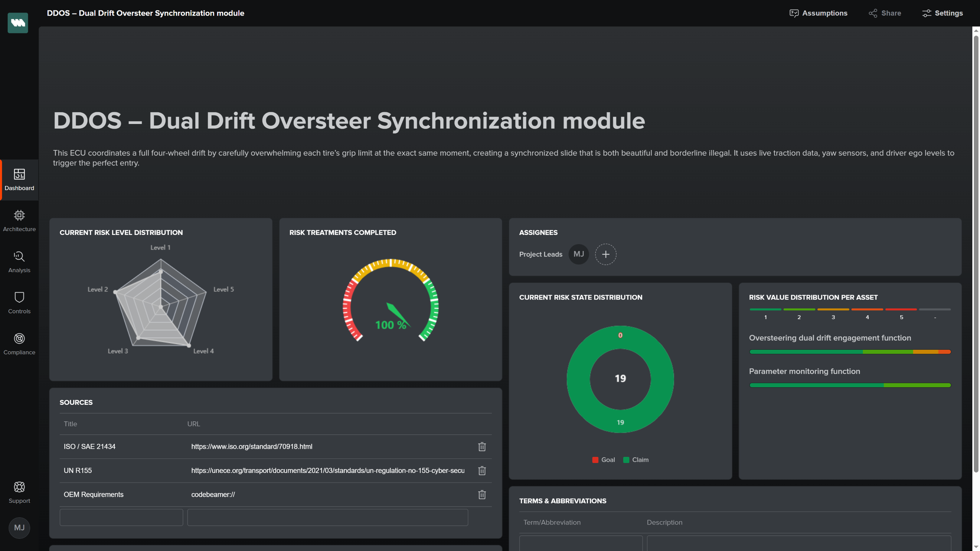The width and height of the screenshot is (980, 551).
Task: Open Support from the sidebar
Action: click(19, 492)
